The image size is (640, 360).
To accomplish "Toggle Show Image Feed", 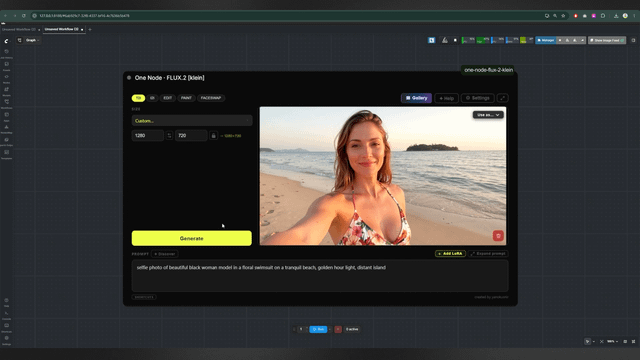I will (x=607, y=40).
